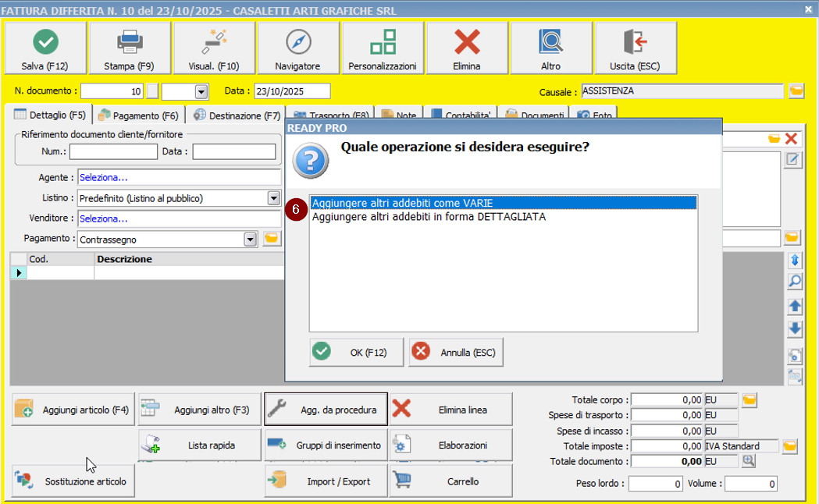Open the Altro options
The image size is (819, 504).
550,48
